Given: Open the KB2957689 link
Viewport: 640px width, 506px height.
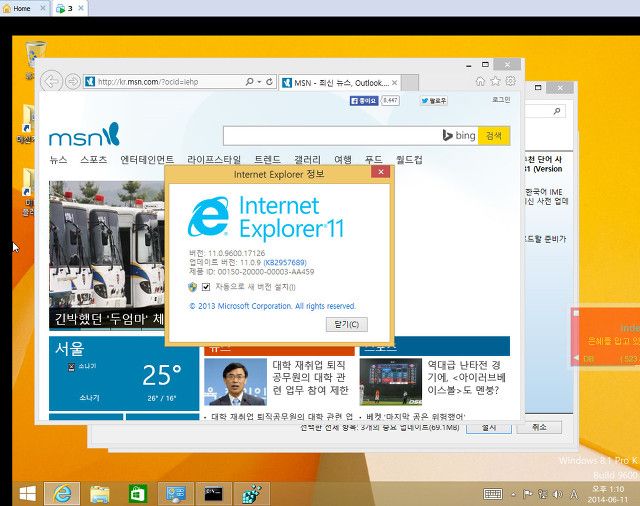Looking at the screenshot, I should [285, 262].
